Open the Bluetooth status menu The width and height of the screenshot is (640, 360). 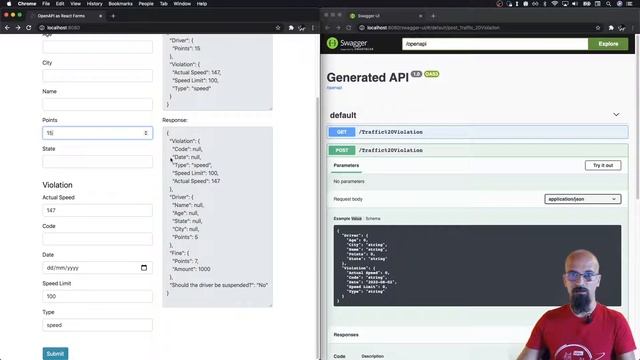[544, 4]
